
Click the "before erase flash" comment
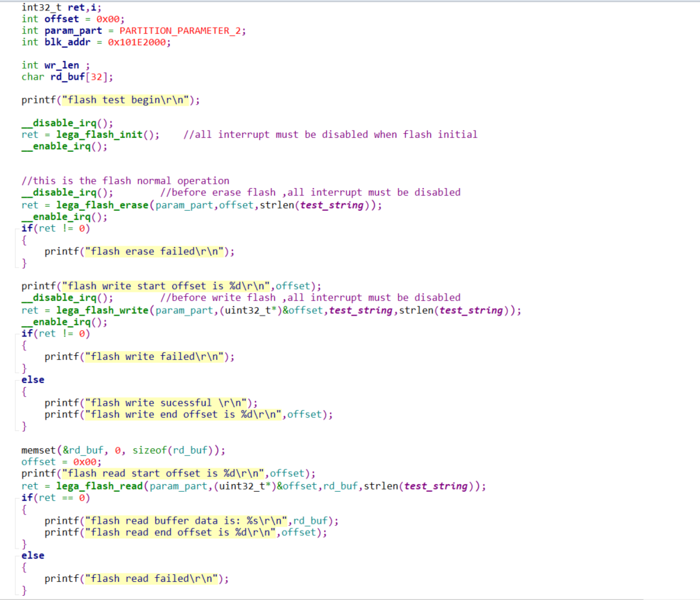pyautogui.click(x=310, y=192)
